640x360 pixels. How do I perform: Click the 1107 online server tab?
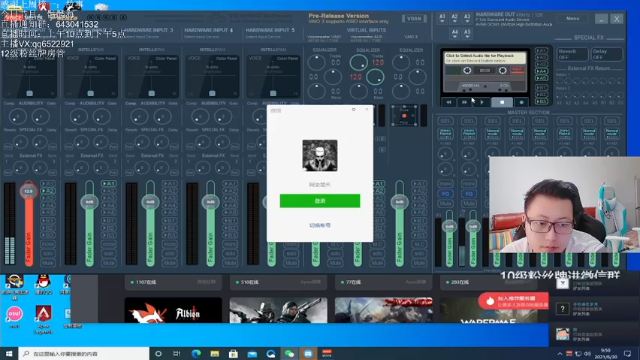(x=173, y=282)
